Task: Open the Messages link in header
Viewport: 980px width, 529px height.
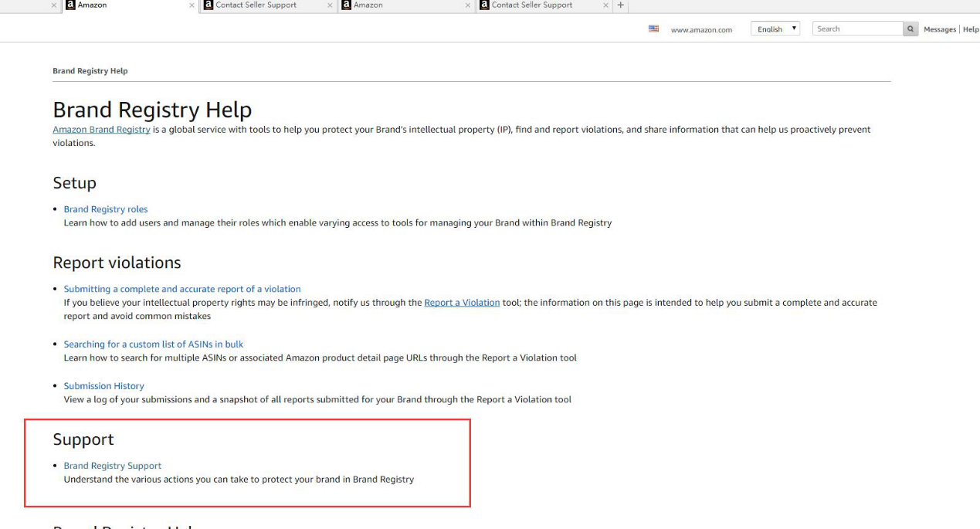Action: (x=939, y=29)
